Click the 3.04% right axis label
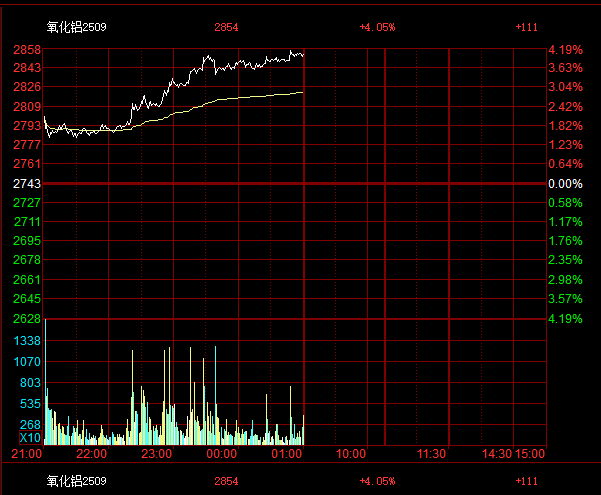601x495 pixels. tap(565, 87)
